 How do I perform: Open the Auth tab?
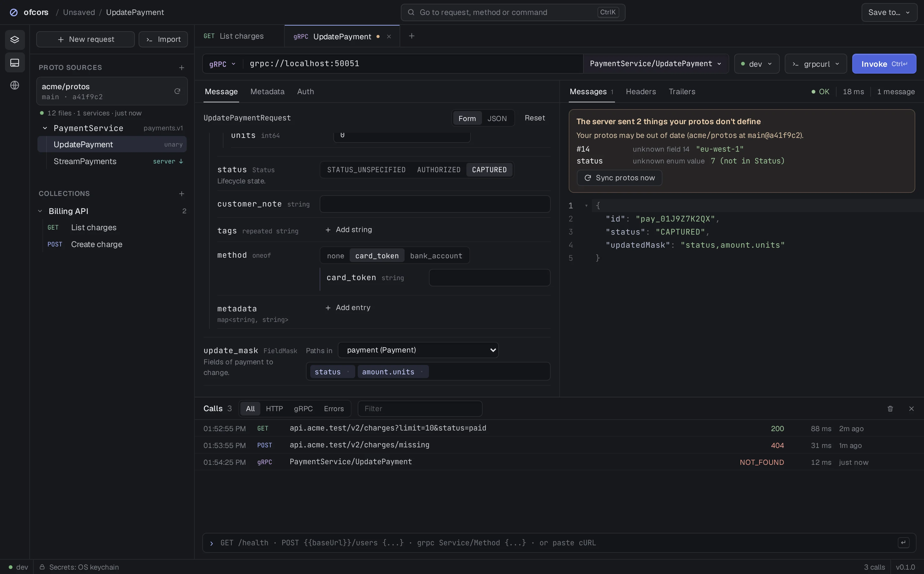pyautogui.click(x=305, y=92)
